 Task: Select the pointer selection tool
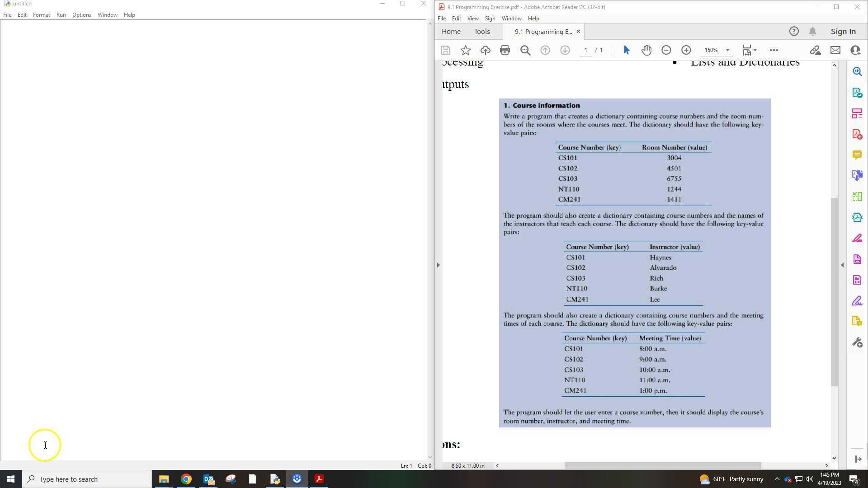coord(627,50)
